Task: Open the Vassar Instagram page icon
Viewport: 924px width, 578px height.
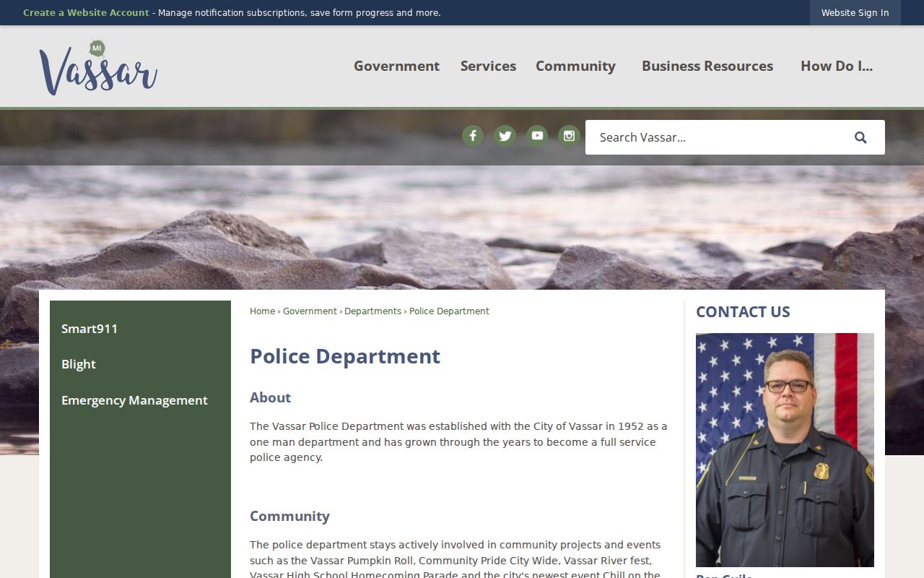Action: (569, 136)
